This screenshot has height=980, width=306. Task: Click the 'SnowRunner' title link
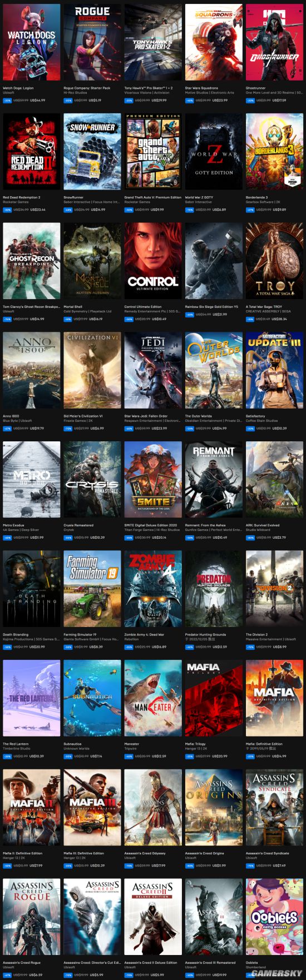[x=73, y=197]
